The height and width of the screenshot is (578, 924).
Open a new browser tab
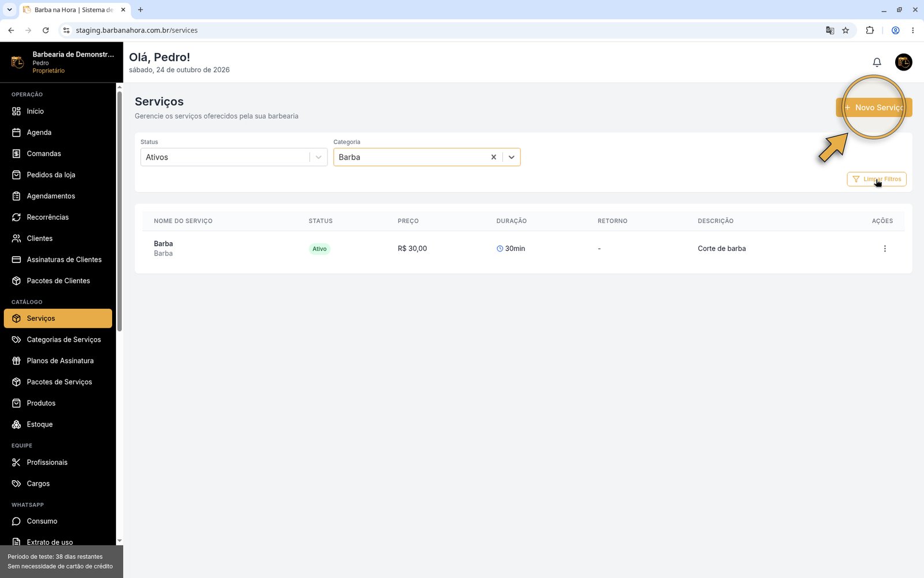pyautogui.click(x=140, y=10)
